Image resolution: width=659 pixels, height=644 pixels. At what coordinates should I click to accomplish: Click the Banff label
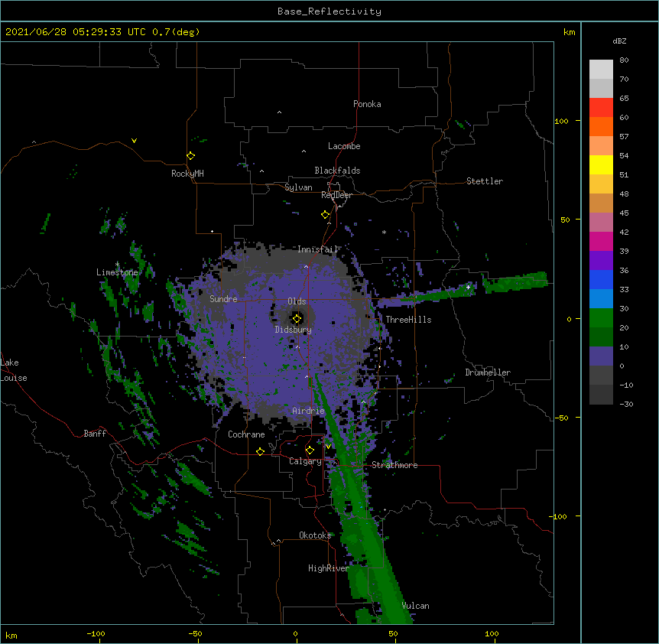[95, 434]
